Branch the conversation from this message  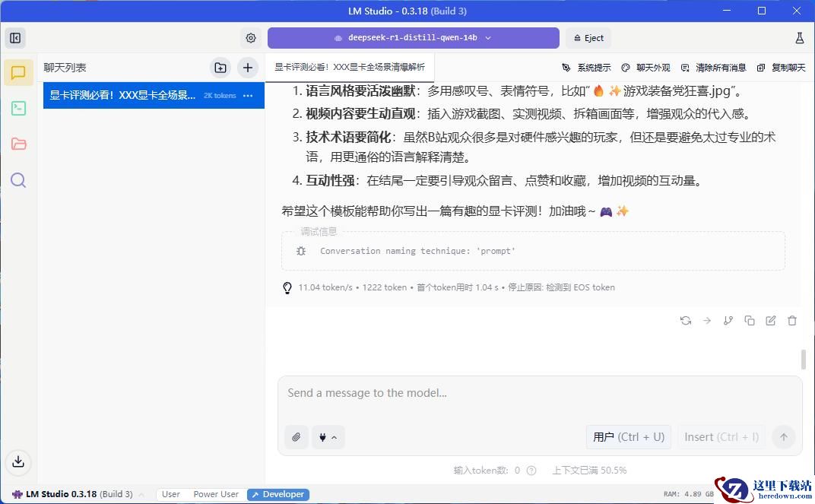(728, 321)
